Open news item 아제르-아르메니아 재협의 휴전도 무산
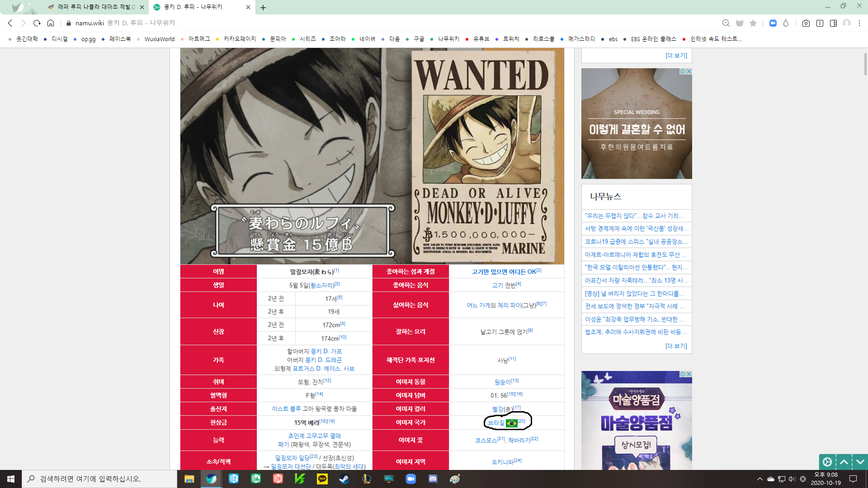The image size is (868, 488). (x=636, y=255)
